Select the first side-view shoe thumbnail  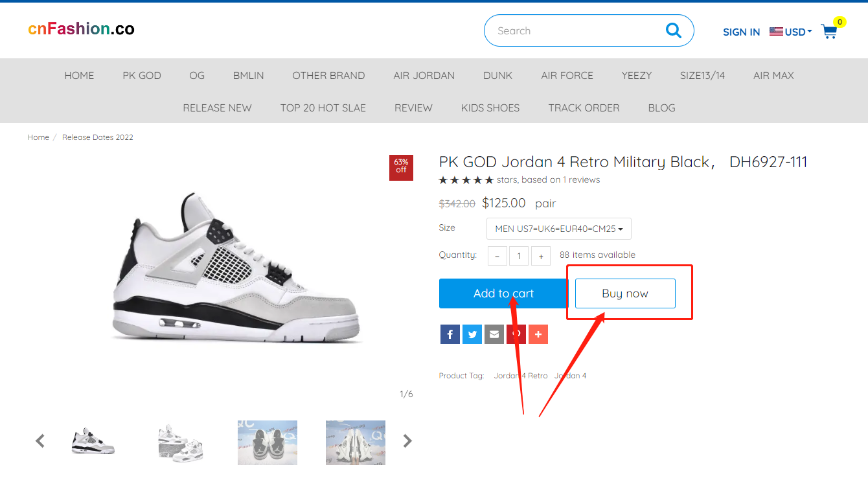pos(93,442)
